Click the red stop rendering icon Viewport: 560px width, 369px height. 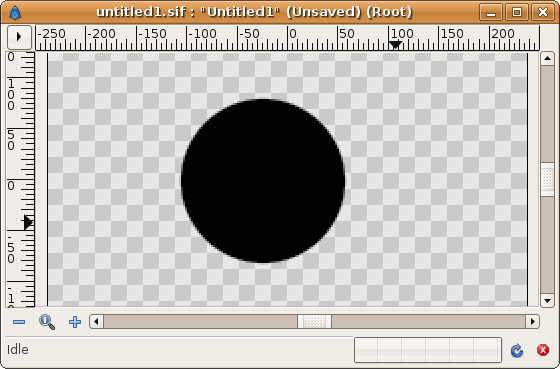(x=543, y=350)
